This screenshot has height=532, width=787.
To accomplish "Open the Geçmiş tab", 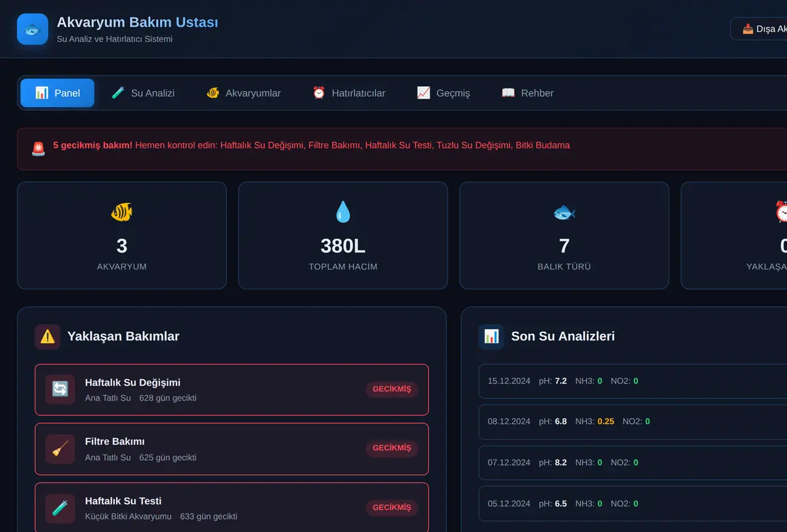I will [x=443, y=93].
